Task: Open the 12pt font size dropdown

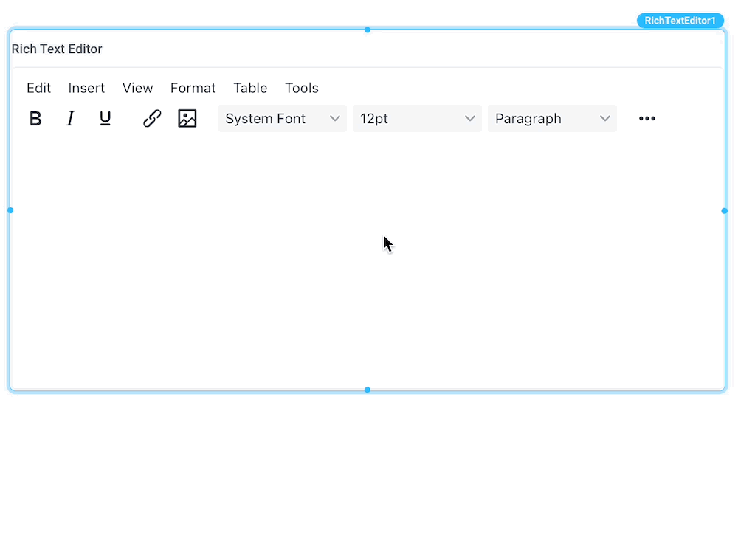Action: point(417,118)
